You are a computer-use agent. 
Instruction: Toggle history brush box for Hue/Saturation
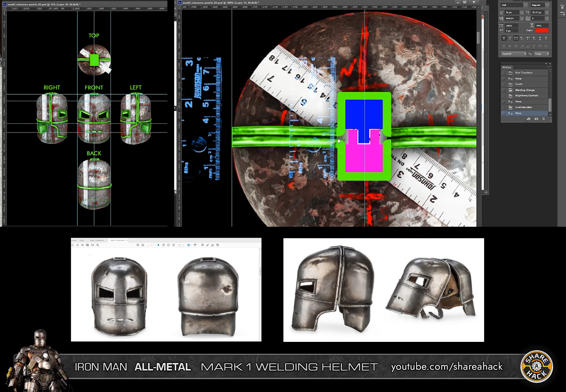tap(504, 107)
